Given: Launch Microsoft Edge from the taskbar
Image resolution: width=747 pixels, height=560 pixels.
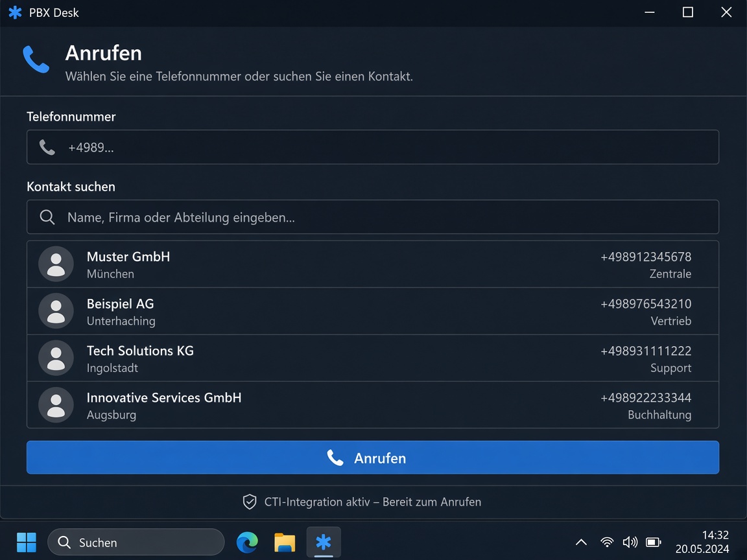Looking at the screenshot, I should pyautogui.click(x=247, y=542).
